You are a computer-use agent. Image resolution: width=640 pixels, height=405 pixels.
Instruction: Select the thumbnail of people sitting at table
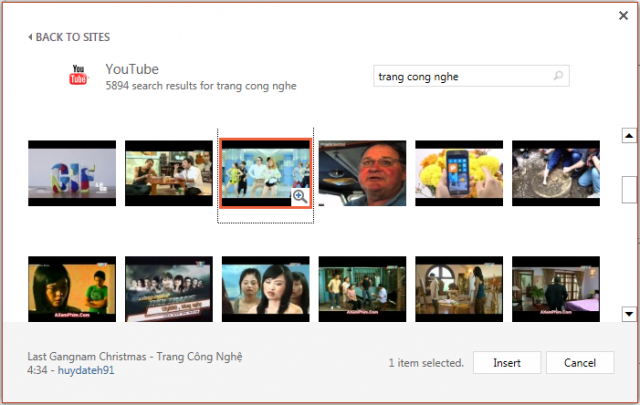pos(168,173)
